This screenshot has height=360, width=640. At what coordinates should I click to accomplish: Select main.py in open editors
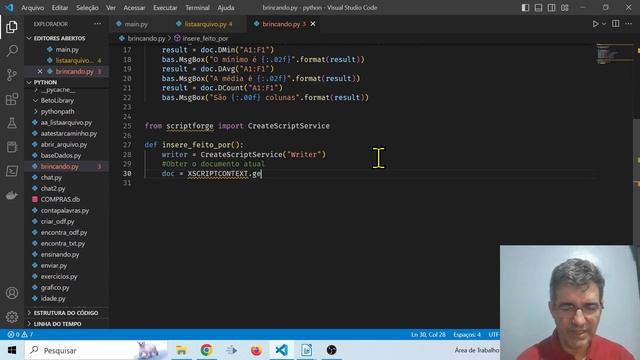pos(67,49)
